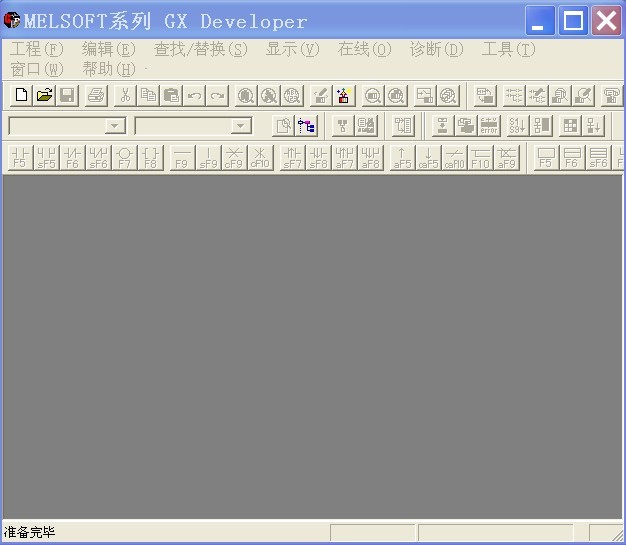Click the Cut scissors icon
Viewport: 626px width, 545px height.
[x=125, y=96]
